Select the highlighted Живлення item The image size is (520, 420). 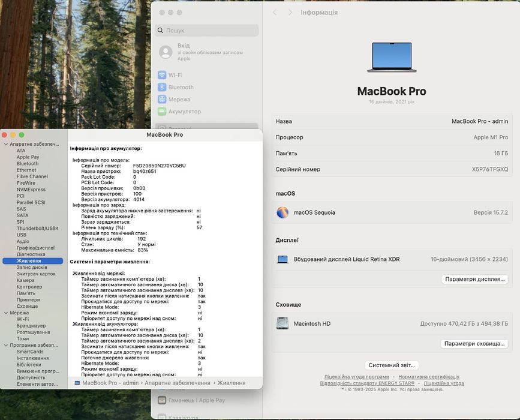point(32,261)
